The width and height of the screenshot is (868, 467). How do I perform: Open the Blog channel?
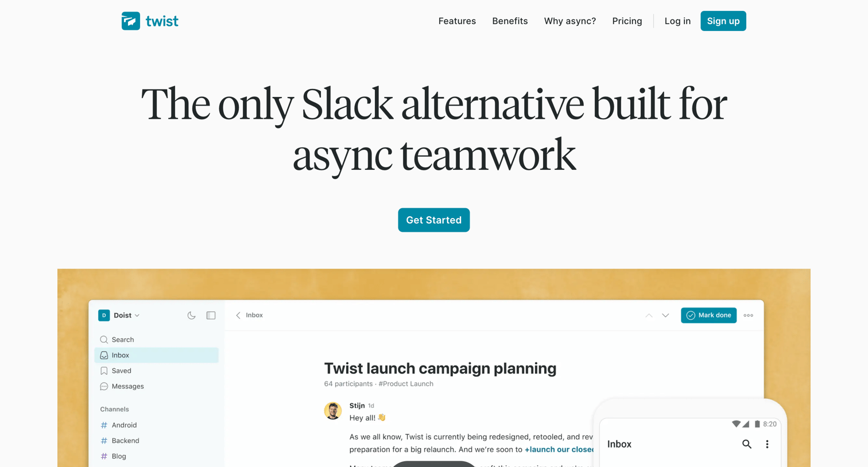click(x=119, y=456)
